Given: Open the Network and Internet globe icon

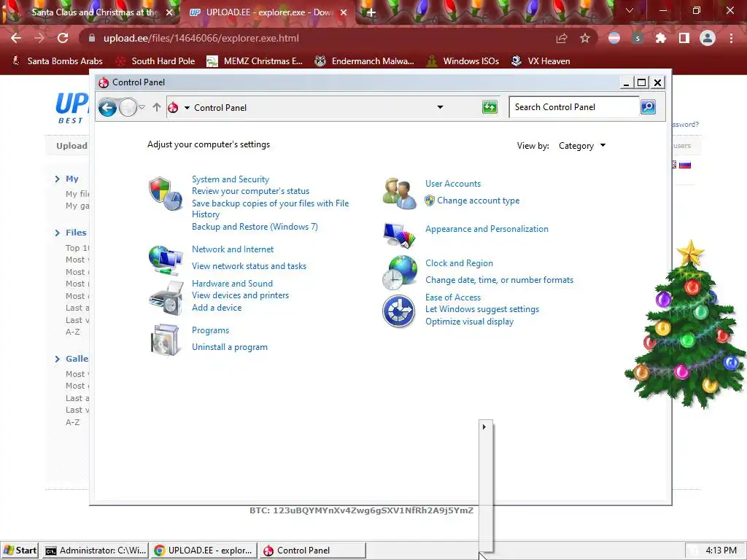Looking at the screenshot, I should [165, 260].
